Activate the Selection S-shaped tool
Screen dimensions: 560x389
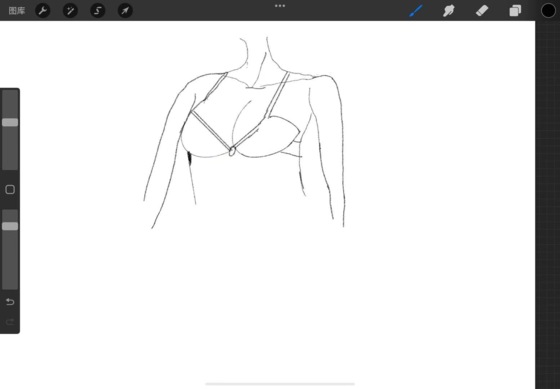click(98, 11)
